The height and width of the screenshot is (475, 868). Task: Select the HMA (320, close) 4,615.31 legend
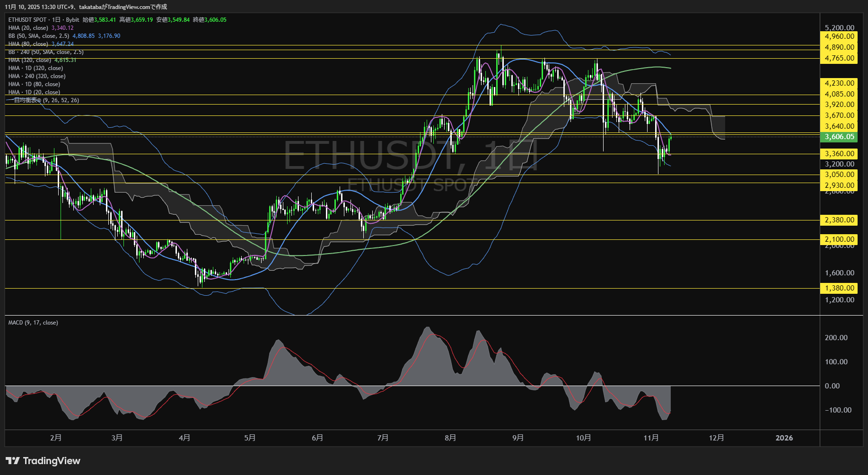point(42,60)
